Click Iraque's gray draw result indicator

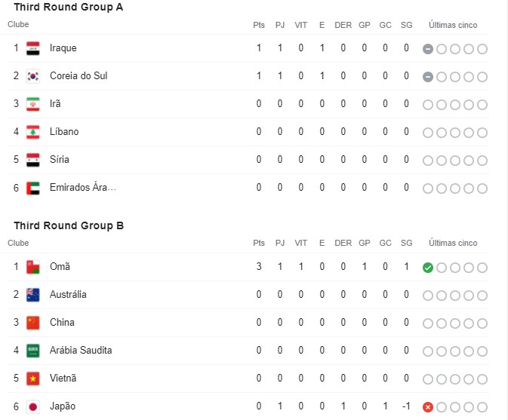click(x=428, y=49)
